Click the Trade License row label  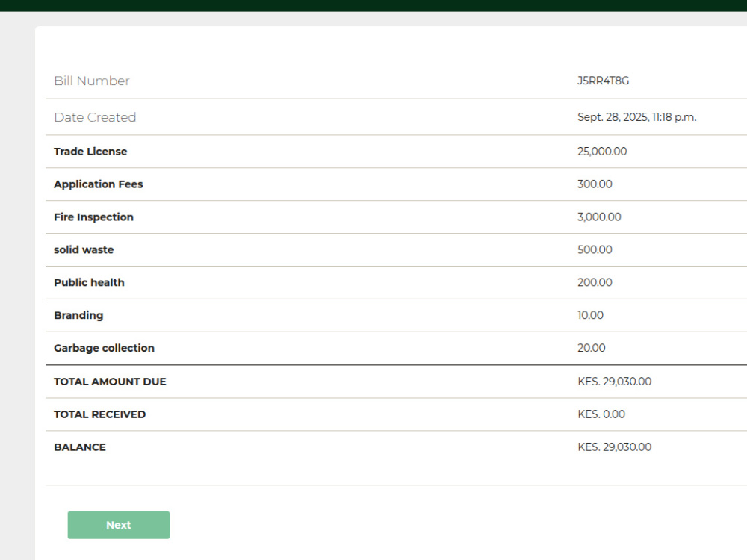[90, 152]
